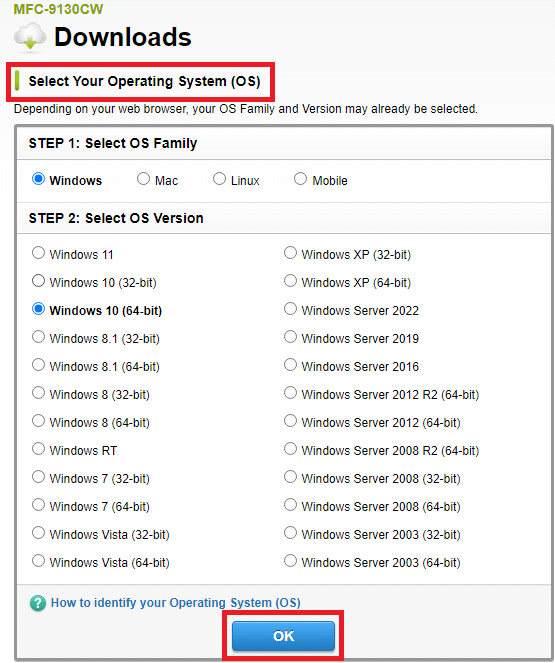This screenshot has width=555, height=663.
Task: Choose Windows Server 2019 version
Action: click(x=290, y=337)
